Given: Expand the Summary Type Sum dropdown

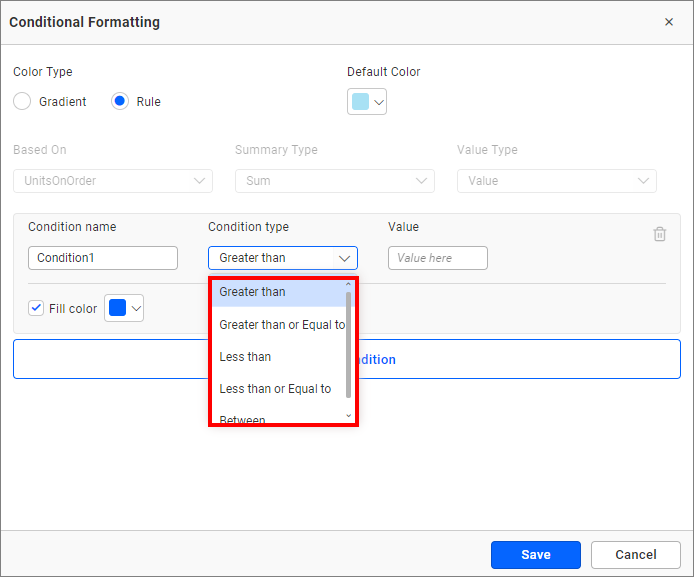Looking at the screenshot, I should click(x=334, y=181).
